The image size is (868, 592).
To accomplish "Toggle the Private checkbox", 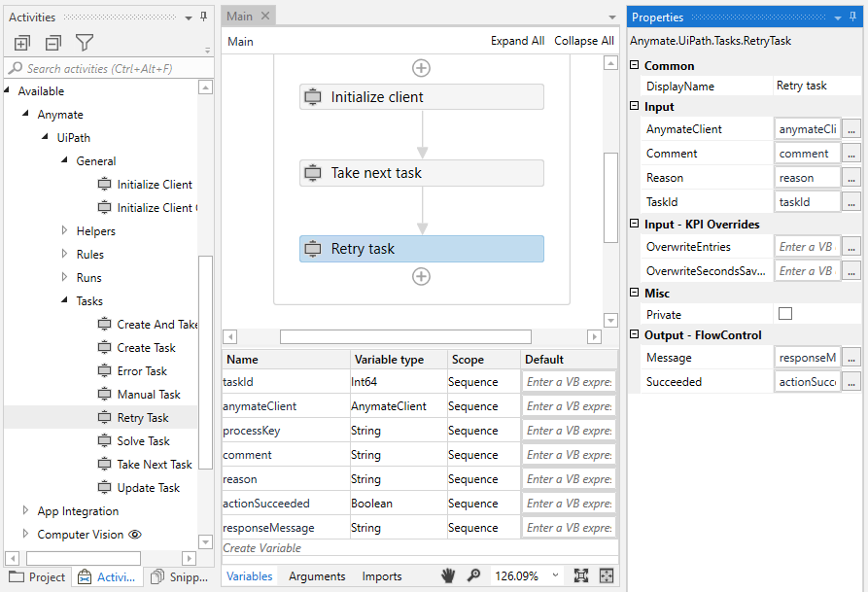I will 785,314.
